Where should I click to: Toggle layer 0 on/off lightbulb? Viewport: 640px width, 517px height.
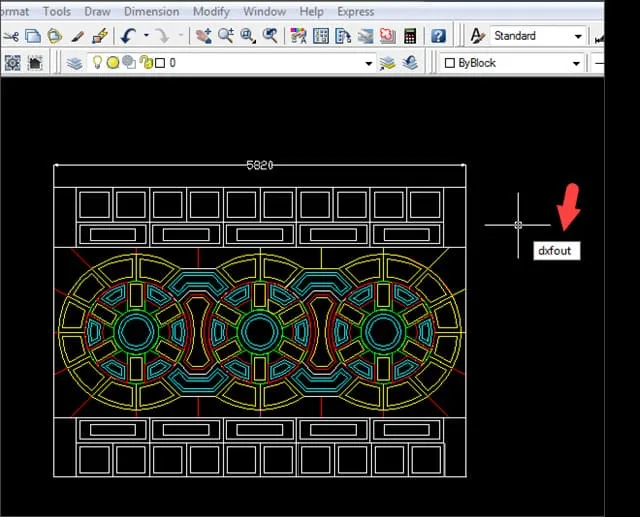[x=98, y=62]
